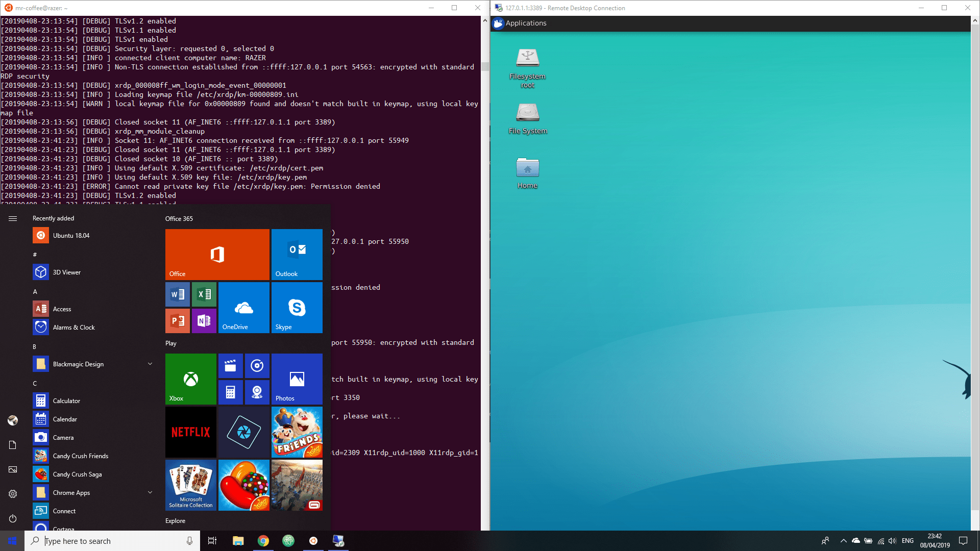Open Microsoft Solitaire Collection tile
This screenshot has width=980, height=551.
[190, 484]
